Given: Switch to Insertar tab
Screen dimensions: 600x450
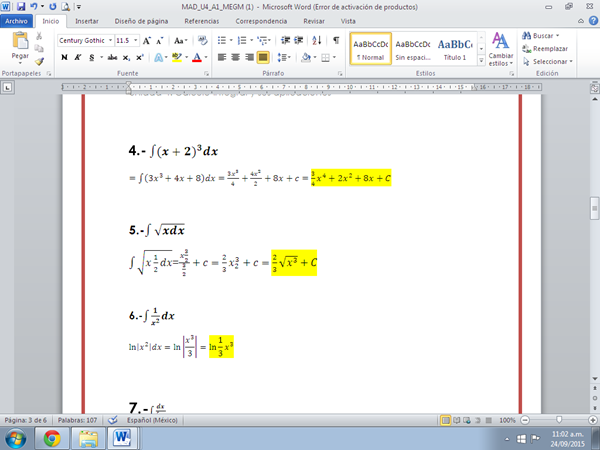Looking at the screenshot, I should pos(87,21).
